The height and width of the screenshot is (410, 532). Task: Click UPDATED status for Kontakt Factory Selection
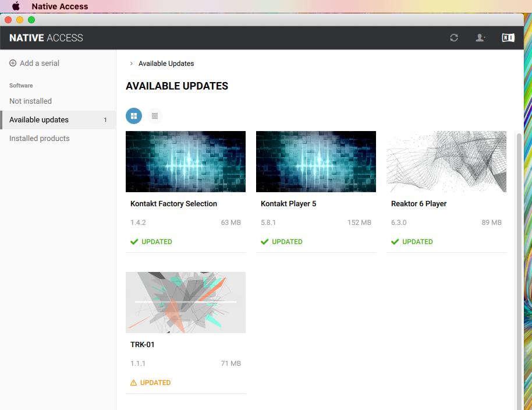pos(157,242)
